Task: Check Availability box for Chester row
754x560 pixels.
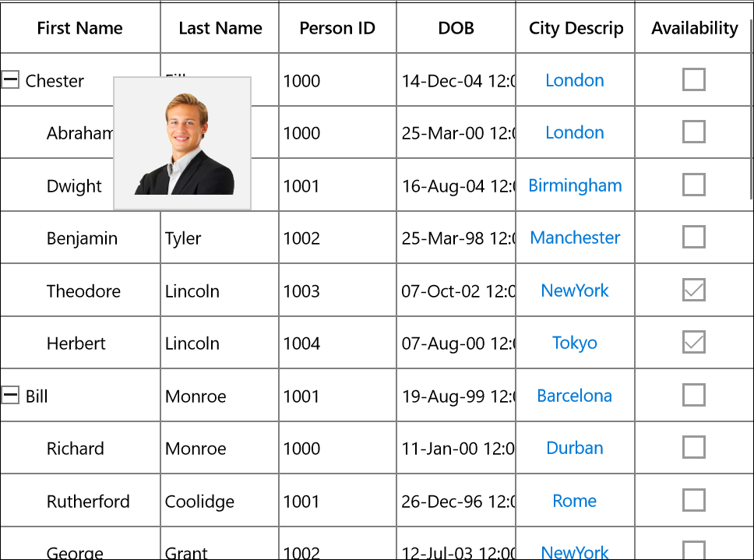Action: 694,79
